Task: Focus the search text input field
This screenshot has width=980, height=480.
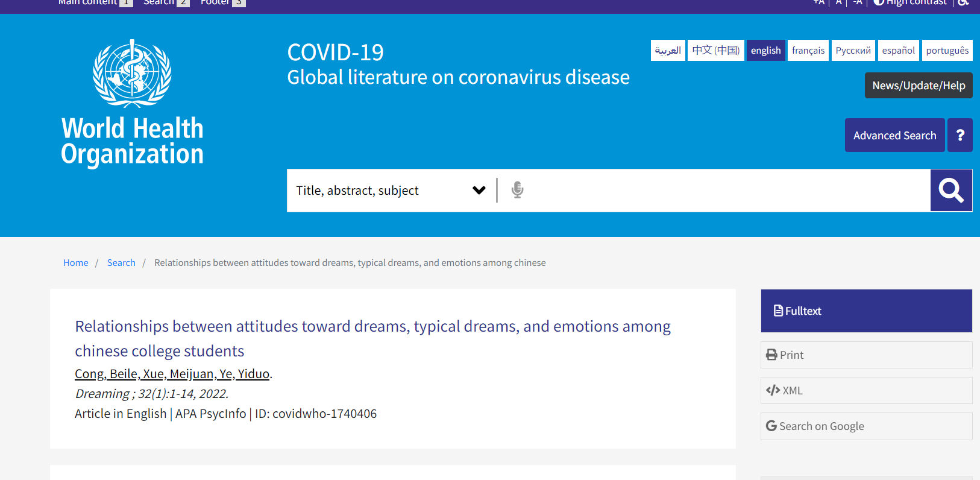Action: tap(723, 191)
